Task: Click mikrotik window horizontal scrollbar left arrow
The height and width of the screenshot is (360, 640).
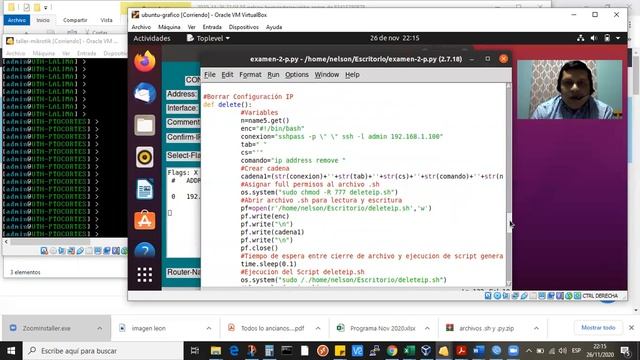Action: 6,242
